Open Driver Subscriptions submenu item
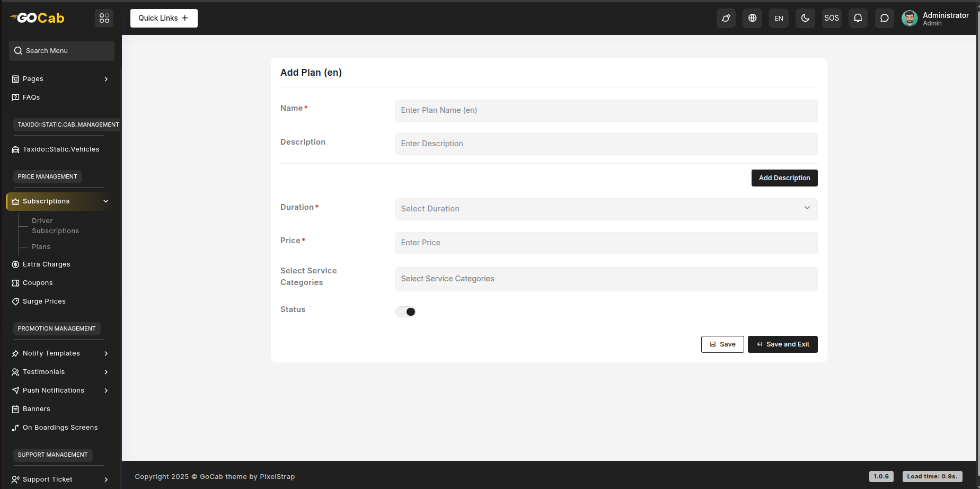 55,226
